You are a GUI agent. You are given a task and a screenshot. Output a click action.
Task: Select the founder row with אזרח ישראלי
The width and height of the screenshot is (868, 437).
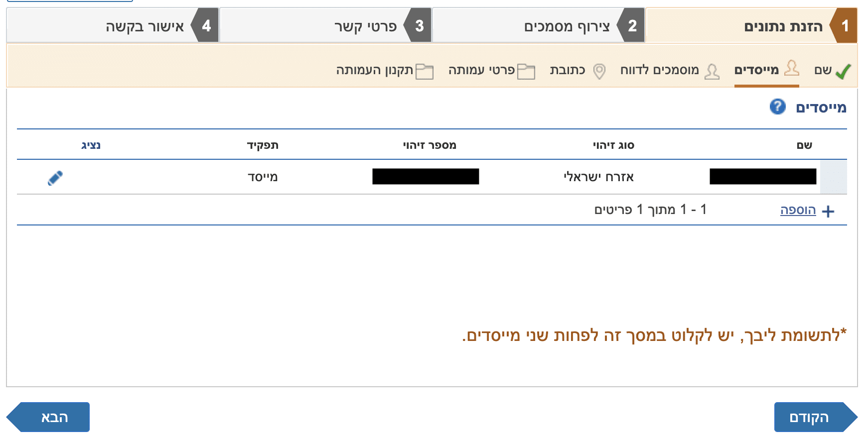598,177
